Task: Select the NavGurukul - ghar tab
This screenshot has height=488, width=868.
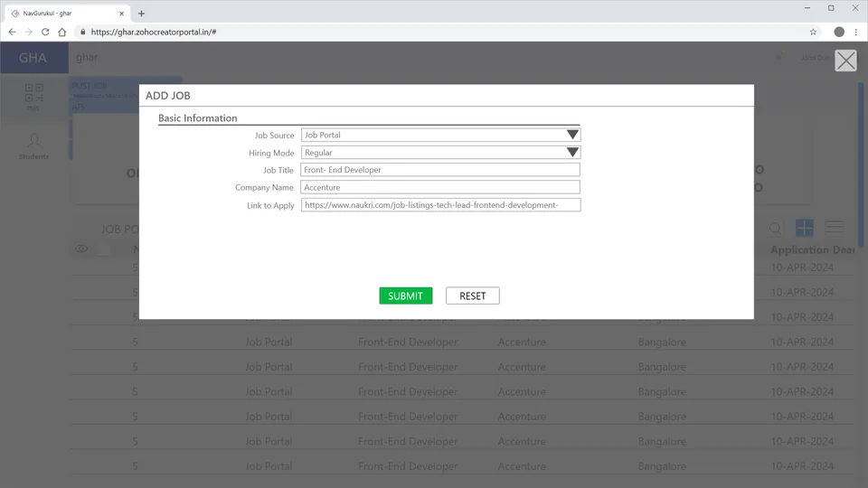Action: coord(67,14)
